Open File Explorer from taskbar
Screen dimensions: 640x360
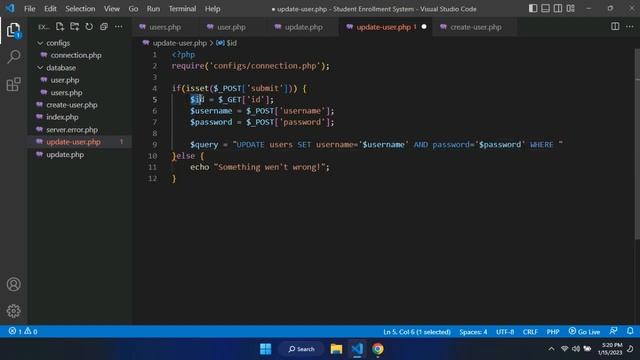coord(336,349)
